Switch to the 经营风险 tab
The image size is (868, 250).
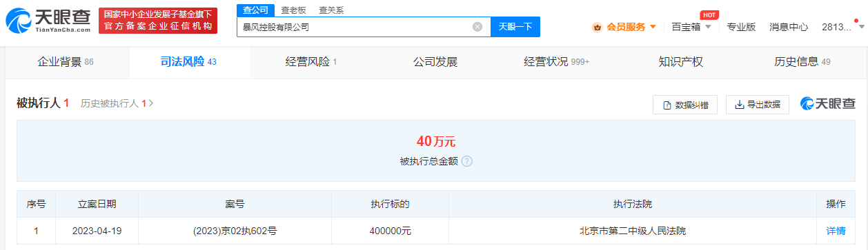click(x=311, y=62)
